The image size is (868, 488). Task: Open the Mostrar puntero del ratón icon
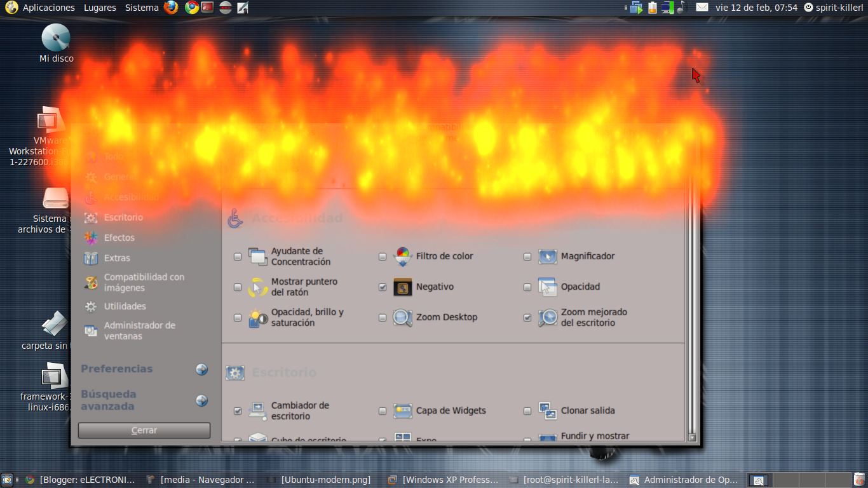tap(258, 287)
